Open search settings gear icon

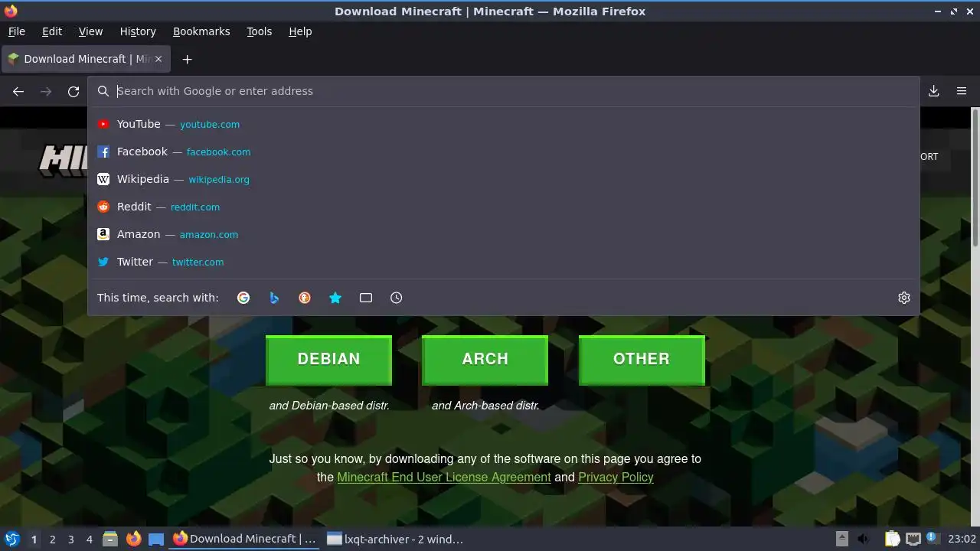pyautogui.click(x=904, y=298)
